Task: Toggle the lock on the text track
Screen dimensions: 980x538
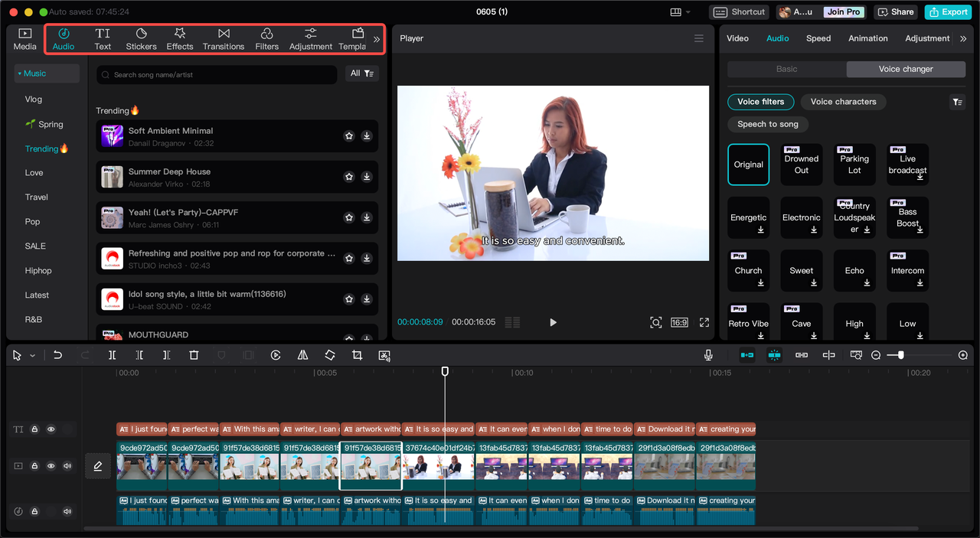Action: pos(34,429)
